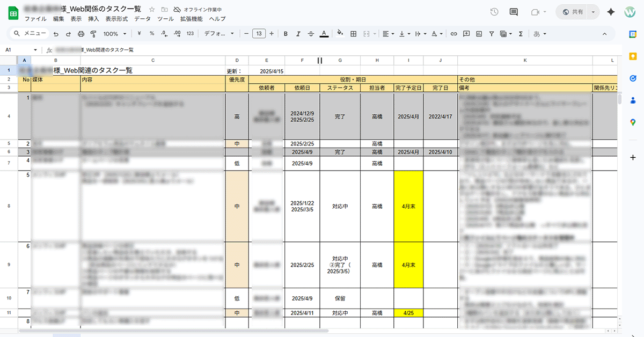
Task: Create a filter
Action: [492, 33]
